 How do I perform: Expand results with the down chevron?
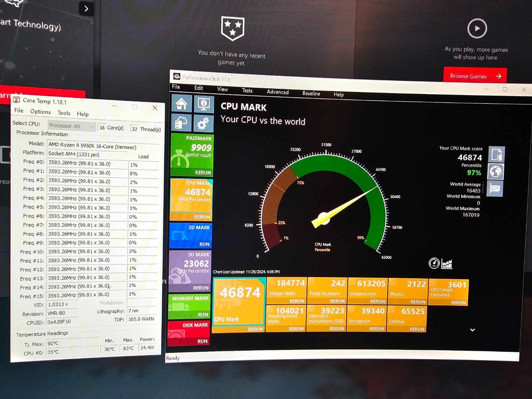(472, 330)
